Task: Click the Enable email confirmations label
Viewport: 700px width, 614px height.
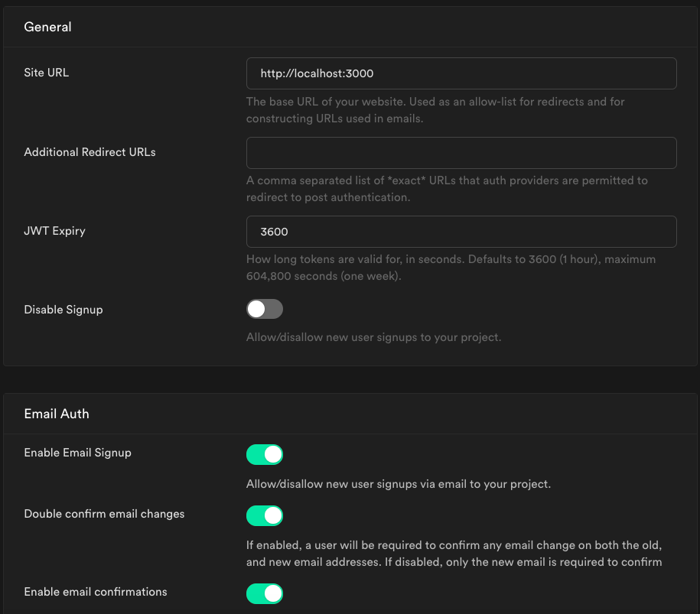Action: [x=96, y=592]
